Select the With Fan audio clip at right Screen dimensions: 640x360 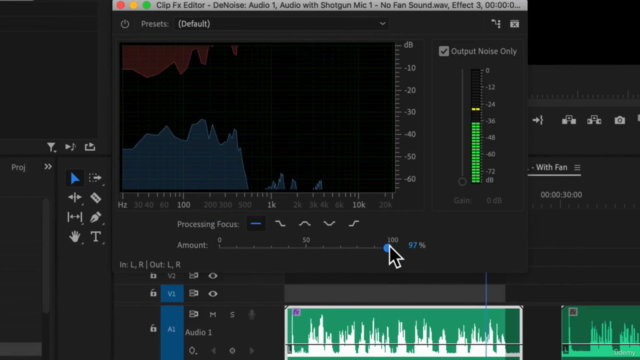pyautogui.click(x=600, y=333)
